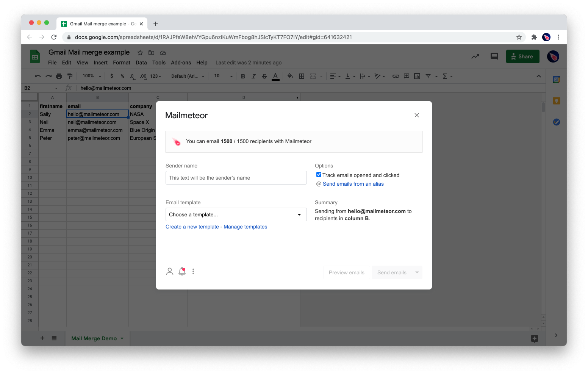Click the insert chart icon
The width and height of the screenshot is (588, 374).
(x=417, y=76)
